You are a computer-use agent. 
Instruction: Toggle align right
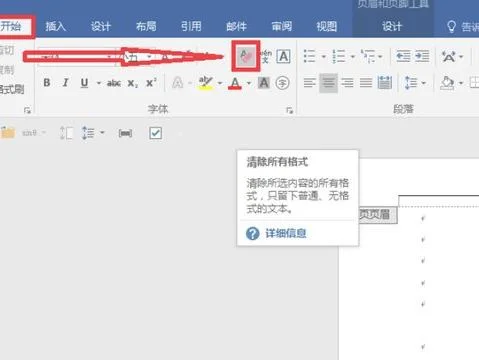click(347, 83)
